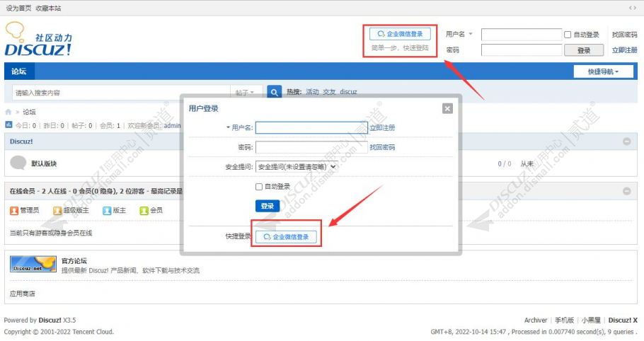Click the hot search term 活动
This screenshot has height=341, width=644.
[x=312, y=92]
